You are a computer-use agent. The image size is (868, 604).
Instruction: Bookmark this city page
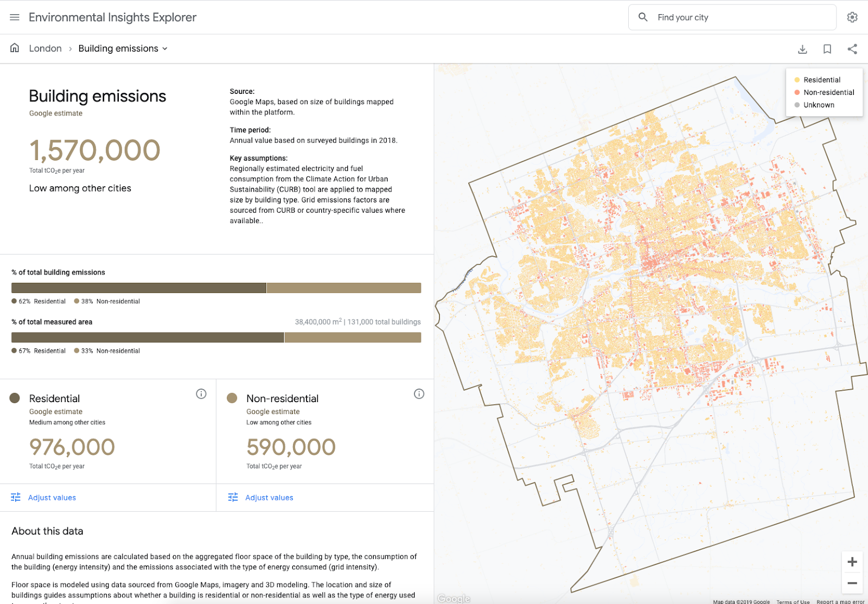point(827,49)
